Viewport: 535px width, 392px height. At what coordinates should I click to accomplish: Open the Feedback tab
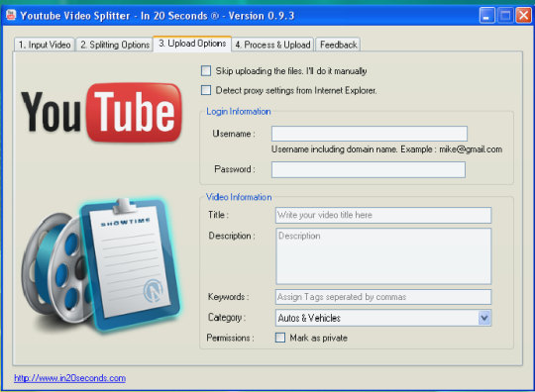[338, 45]
